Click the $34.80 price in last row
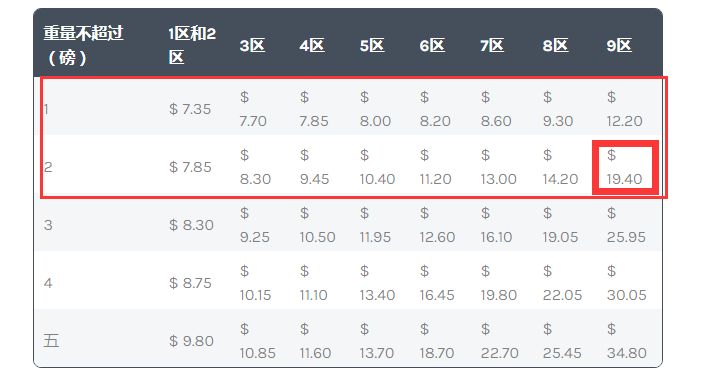The image size is (705, 377). point(626,341)
